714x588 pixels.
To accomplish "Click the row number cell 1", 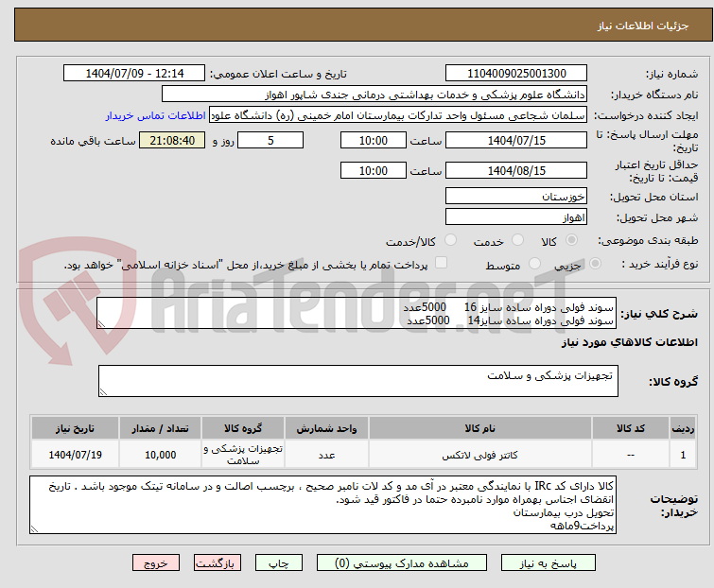I will click(x=683, y=454).
